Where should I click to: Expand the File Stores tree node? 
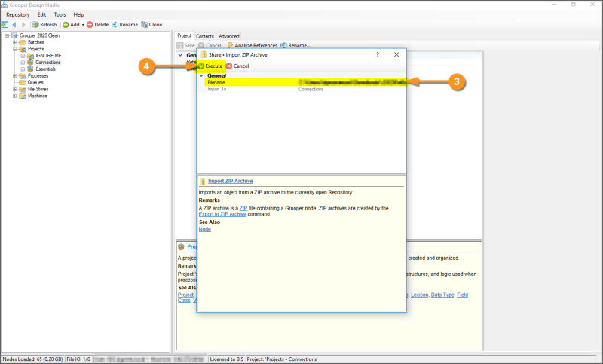pos(14,90)
